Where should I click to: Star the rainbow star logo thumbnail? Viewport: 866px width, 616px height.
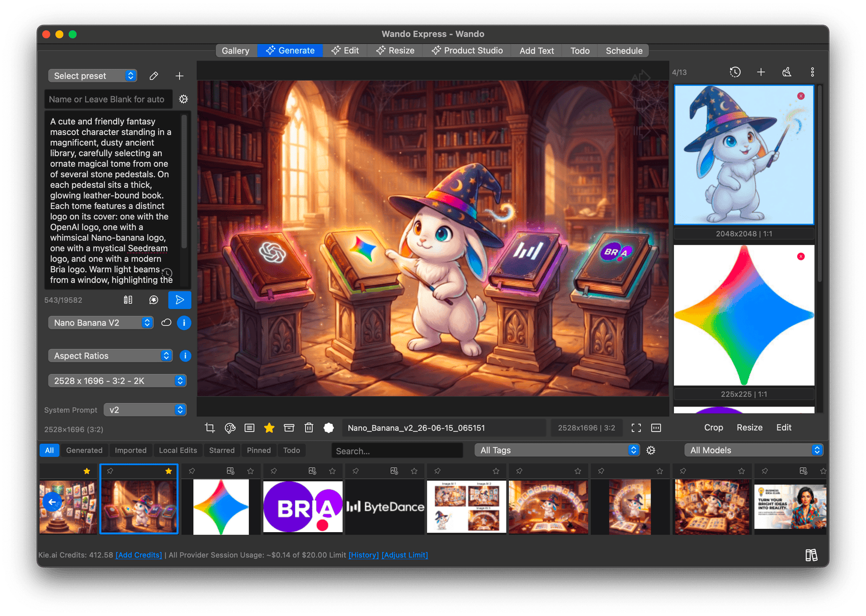pos(251,471)
